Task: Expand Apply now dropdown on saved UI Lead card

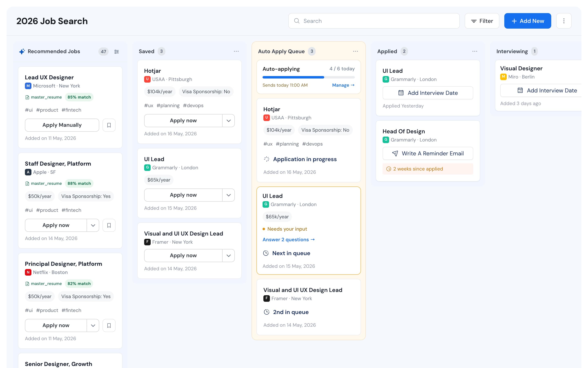Action: tap(228, 195)
